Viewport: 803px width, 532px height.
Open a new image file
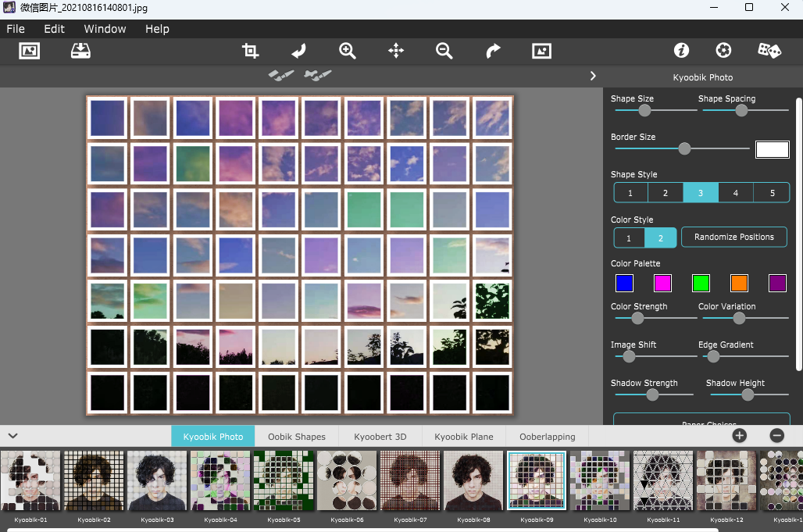[x=29, y=51]
